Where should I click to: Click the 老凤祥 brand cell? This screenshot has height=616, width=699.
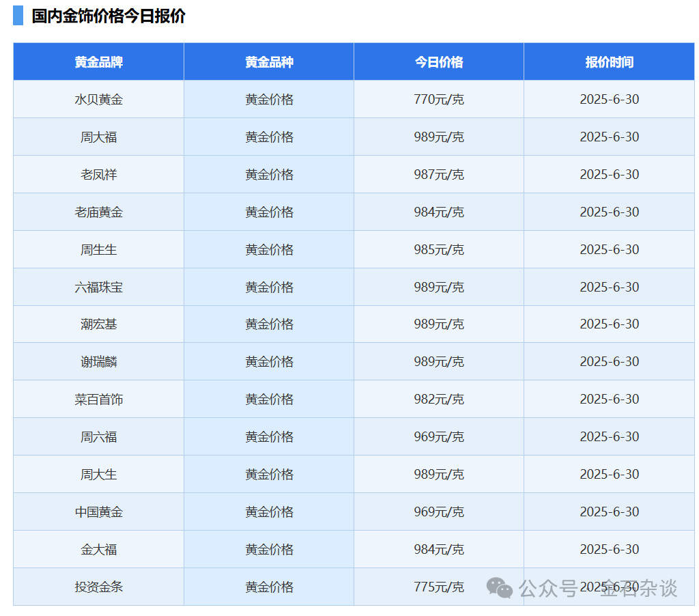pos(98,174)
